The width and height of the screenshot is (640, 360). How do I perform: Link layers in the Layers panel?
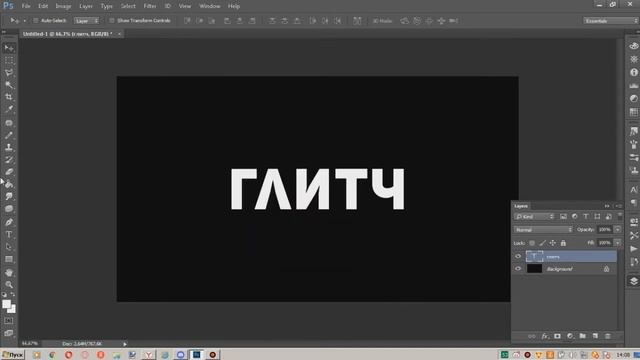point(531,336)
